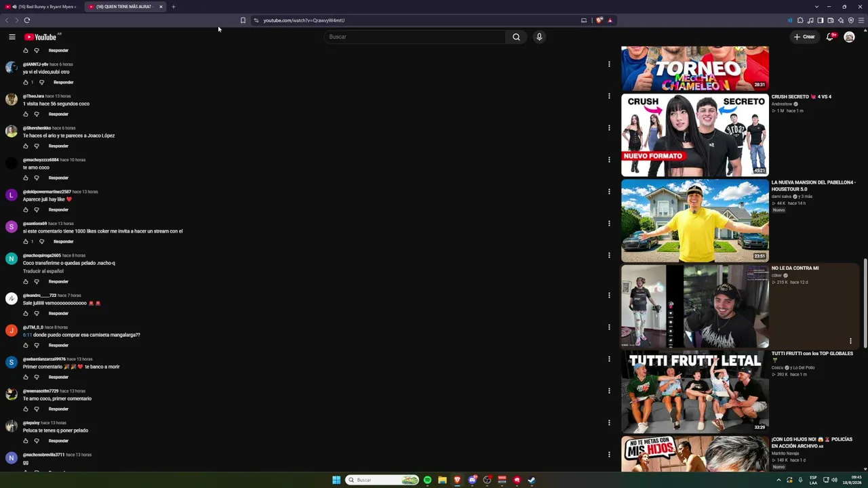Dislike the @JTM_0_0 camiseta comment
Screen dimensions: 868x488
37,345
